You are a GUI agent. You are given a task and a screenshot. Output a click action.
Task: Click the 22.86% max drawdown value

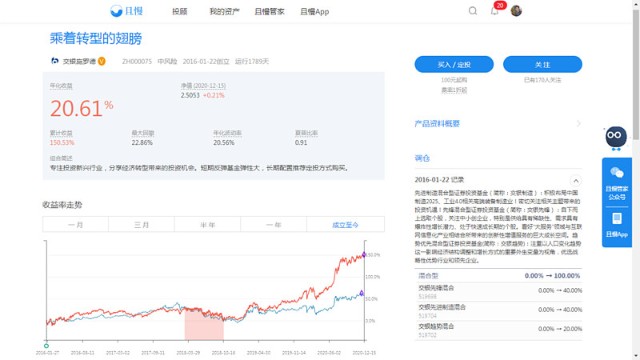tap(142, 143)
